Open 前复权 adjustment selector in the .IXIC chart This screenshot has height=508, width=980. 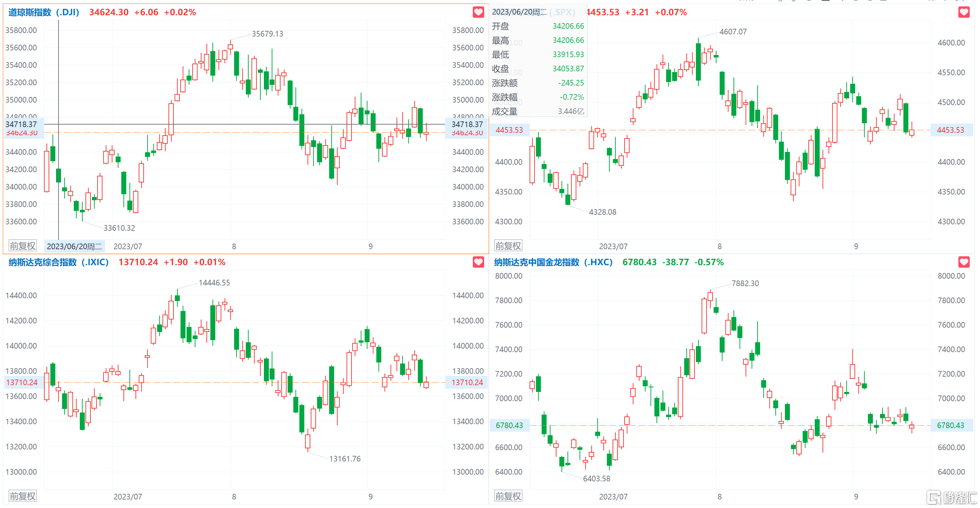(22, 496)
